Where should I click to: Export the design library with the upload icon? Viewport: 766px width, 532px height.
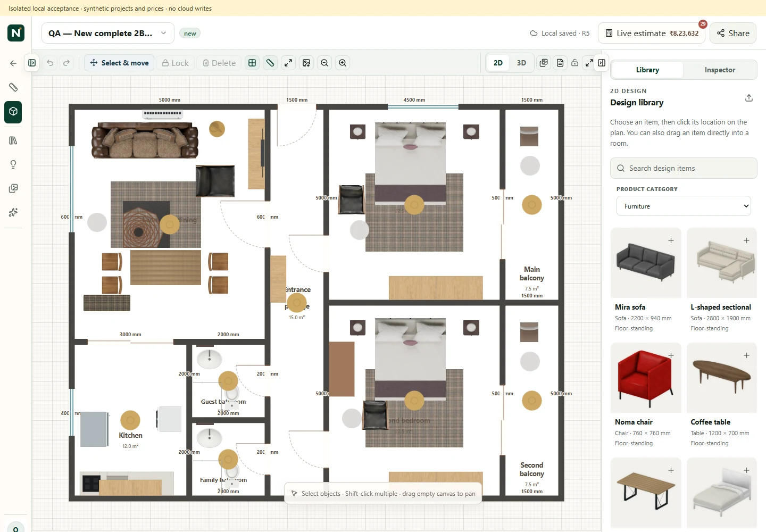point(749,98)
